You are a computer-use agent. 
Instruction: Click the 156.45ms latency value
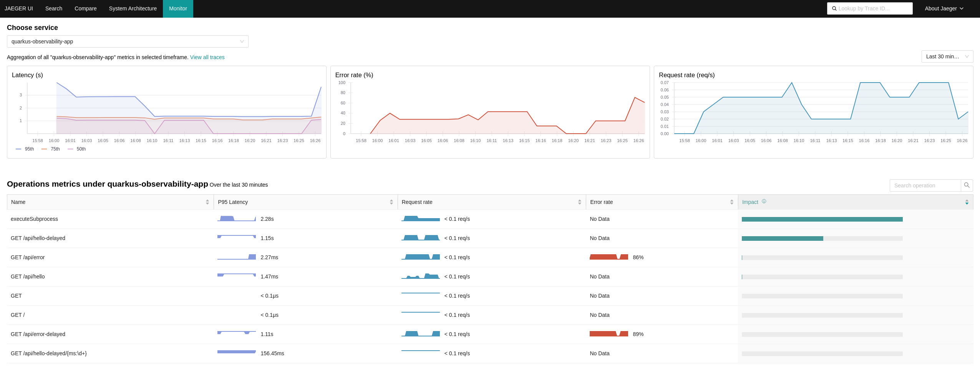click(x=272, y=353)
